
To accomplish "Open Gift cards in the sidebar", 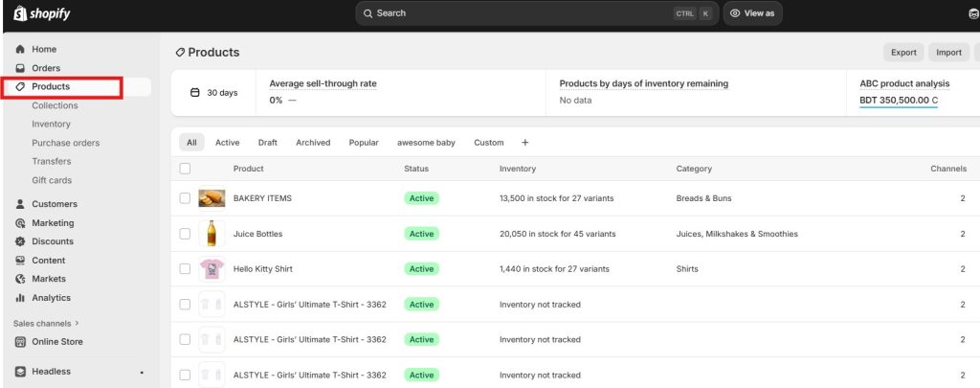I will click(52, 180).
